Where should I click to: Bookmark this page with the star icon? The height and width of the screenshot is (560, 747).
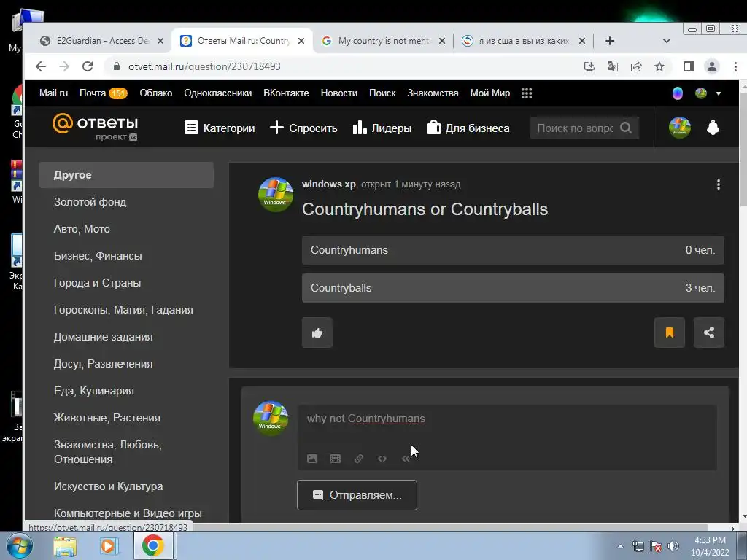[659, 66]
